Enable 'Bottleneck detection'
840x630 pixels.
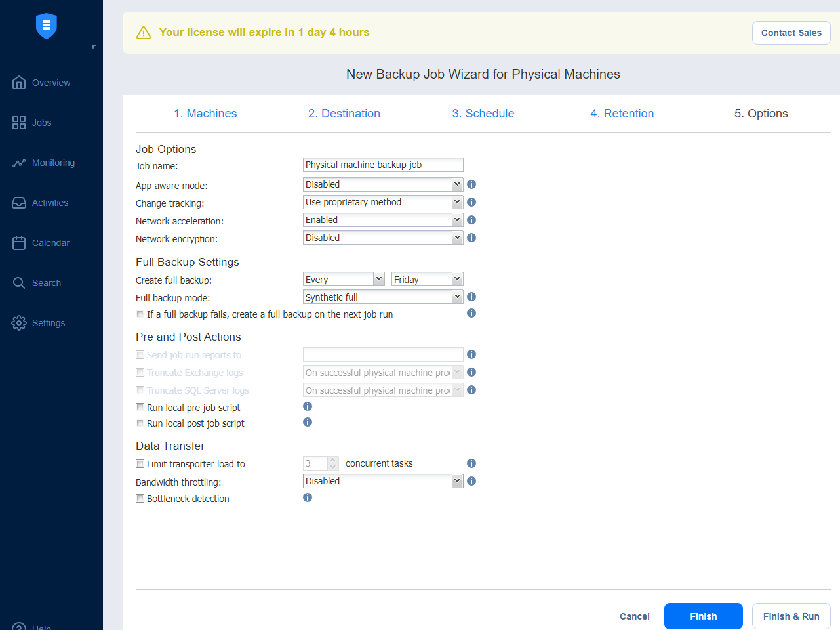140,498
